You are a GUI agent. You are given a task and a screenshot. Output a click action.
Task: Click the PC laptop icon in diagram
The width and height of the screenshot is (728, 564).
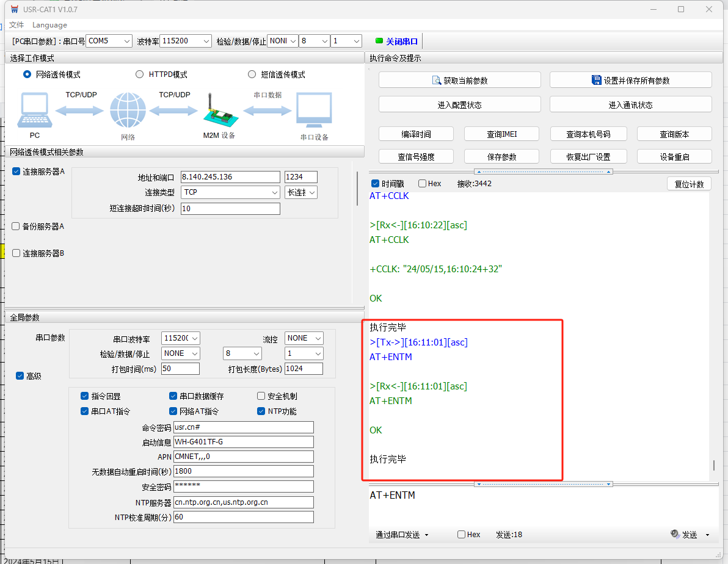34,110
